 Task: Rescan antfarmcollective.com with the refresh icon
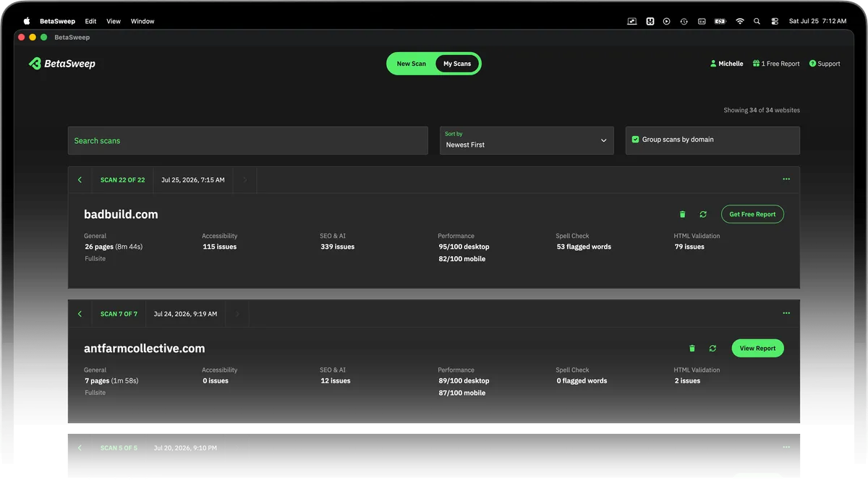click(712, 349)
